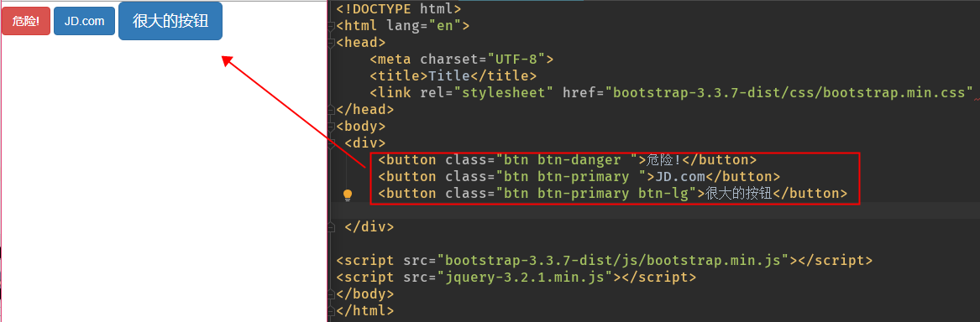Click the <title>Title</title> line
Screen dimensions: 980x322
coord(453,76)
